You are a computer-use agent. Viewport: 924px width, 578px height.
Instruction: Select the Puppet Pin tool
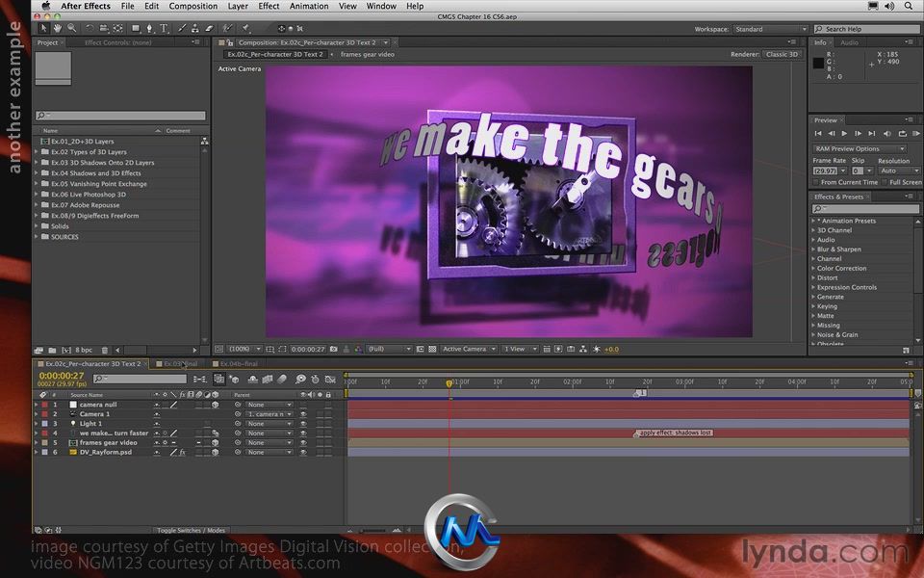245,28
